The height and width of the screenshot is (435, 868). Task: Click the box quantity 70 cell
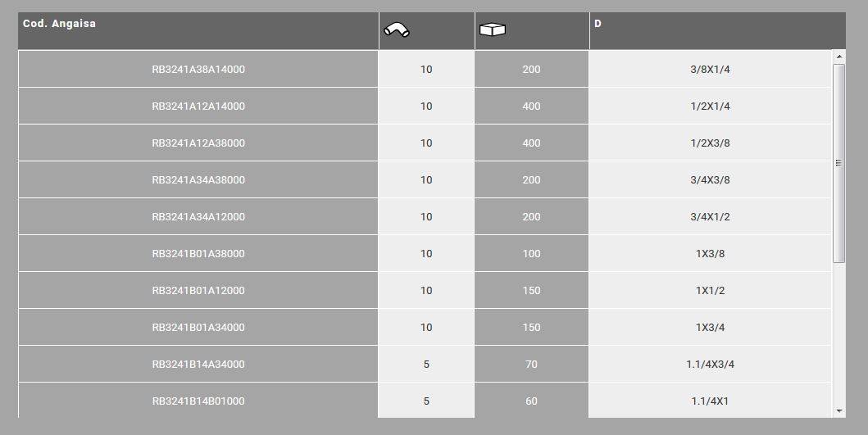pos(531,365)
